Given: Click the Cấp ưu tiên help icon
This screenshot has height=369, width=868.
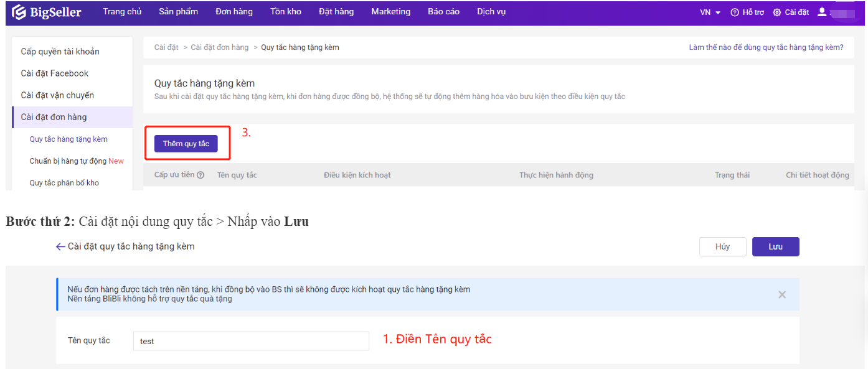Looking at the screenshot, I should pyautogui.click(x=200, y=175).
